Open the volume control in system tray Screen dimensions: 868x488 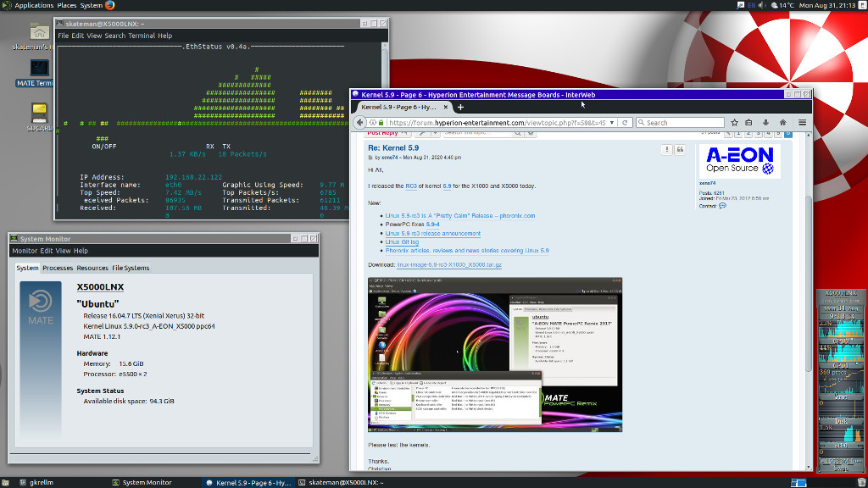(x=762, y=5)
